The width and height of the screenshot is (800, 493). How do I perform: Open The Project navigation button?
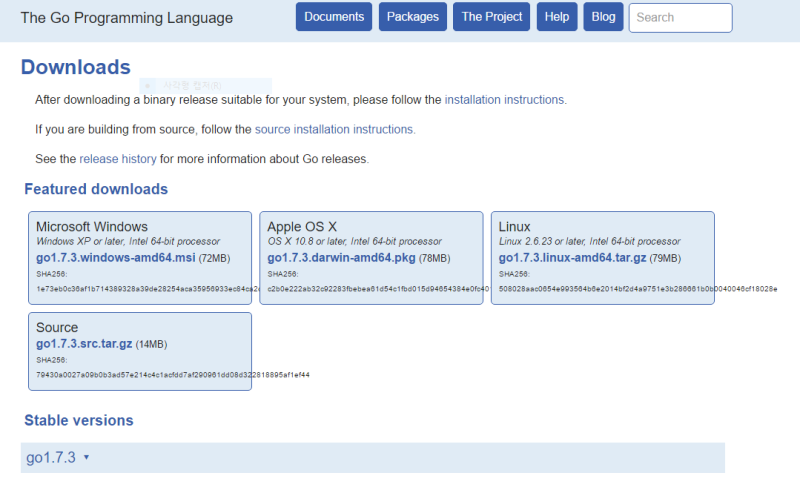[x=491, y=17]
